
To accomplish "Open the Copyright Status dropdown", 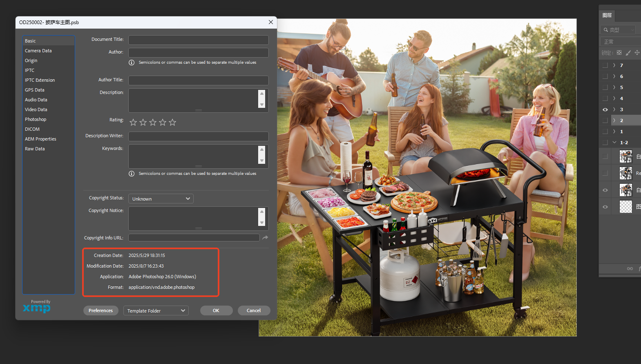I will 161,199.
